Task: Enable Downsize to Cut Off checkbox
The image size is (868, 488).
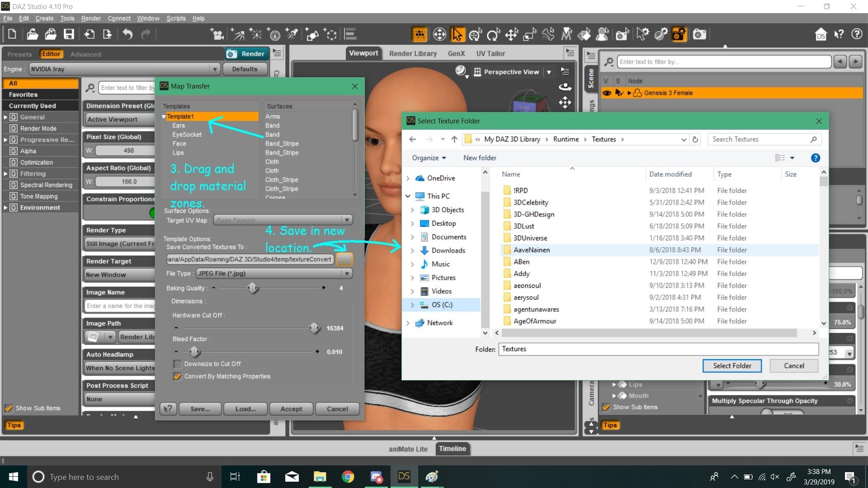Action: pos(177,364)
